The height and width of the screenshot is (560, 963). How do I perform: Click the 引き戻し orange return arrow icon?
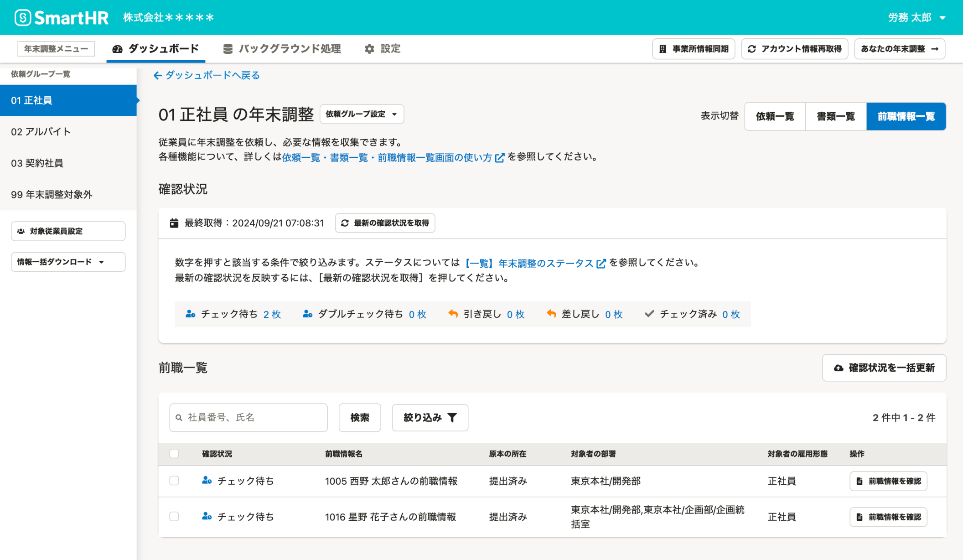pos(453,314)
